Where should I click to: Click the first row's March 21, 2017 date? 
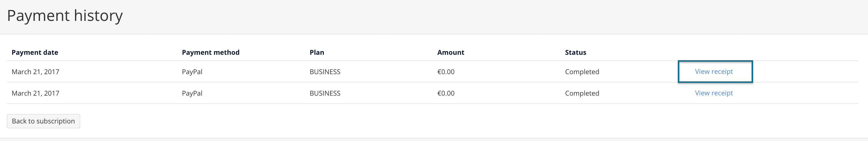[x=35, y=72]
